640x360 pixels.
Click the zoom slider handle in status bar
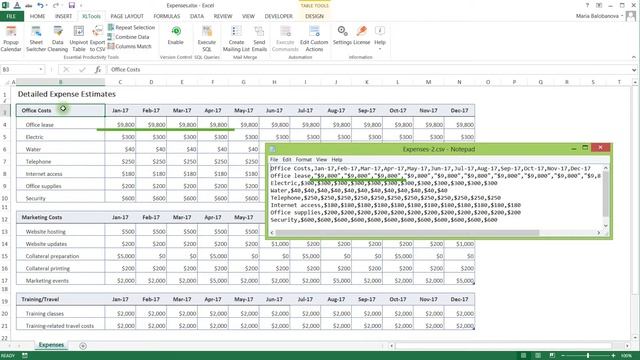(x=588, y=356)
